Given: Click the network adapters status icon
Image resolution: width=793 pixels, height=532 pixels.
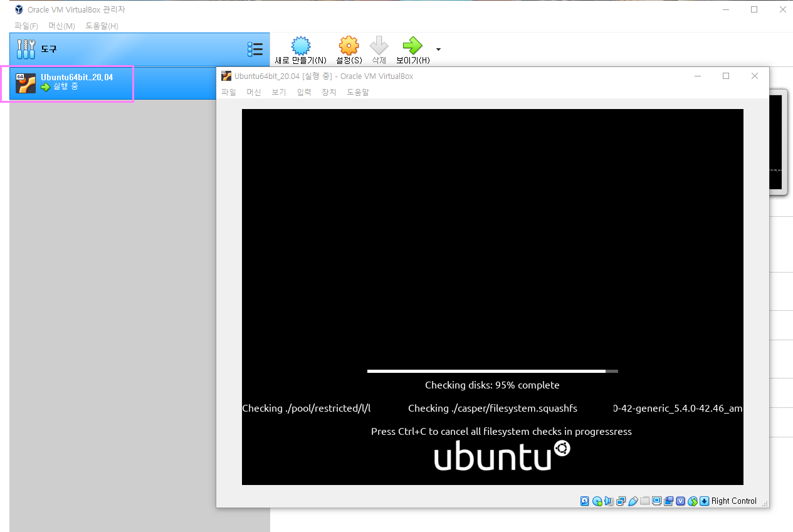Looking at the screenshot, I should point(621,501).
